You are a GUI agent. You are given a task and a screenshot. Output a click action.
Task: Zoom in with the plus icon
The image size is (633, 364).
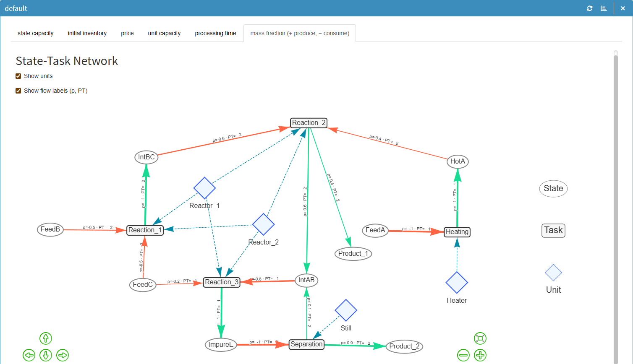[x=480, y=355]
